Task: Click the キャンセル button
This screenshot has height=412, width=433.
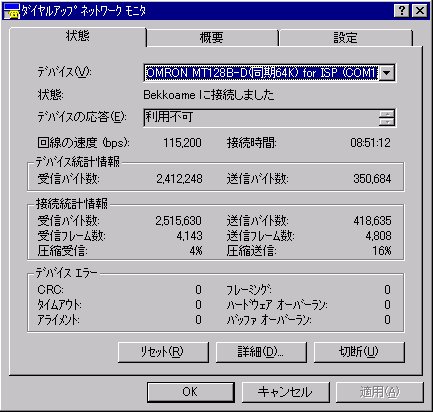Action: point(285,392)
